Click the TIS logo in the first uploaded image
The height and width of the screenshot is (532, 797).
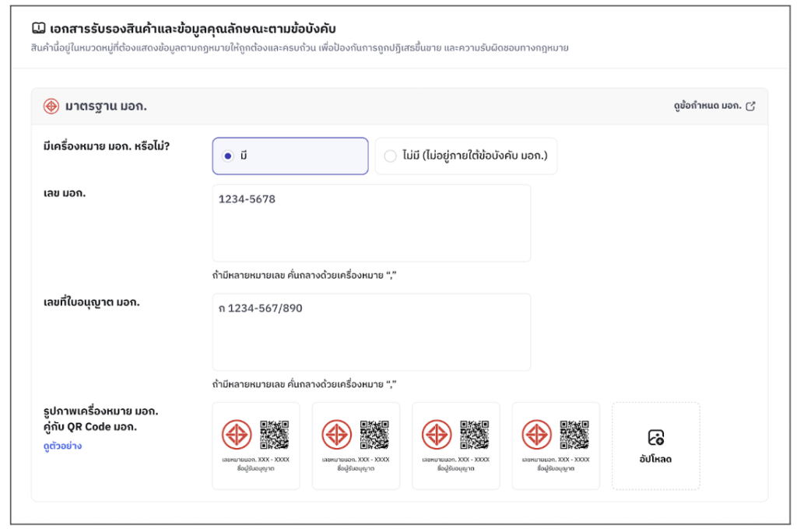coord(237,435)
